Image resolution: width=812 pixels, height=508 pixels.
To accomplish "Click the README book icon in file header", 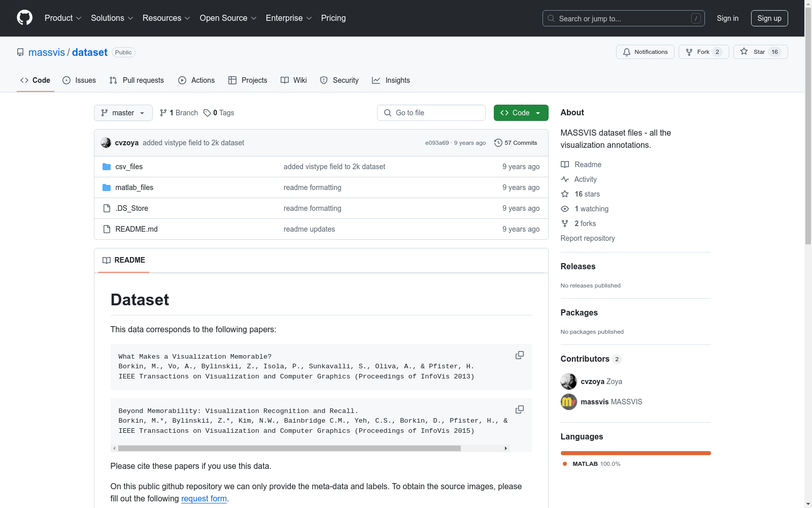I will pyautogui.click(x=107, y=260).
